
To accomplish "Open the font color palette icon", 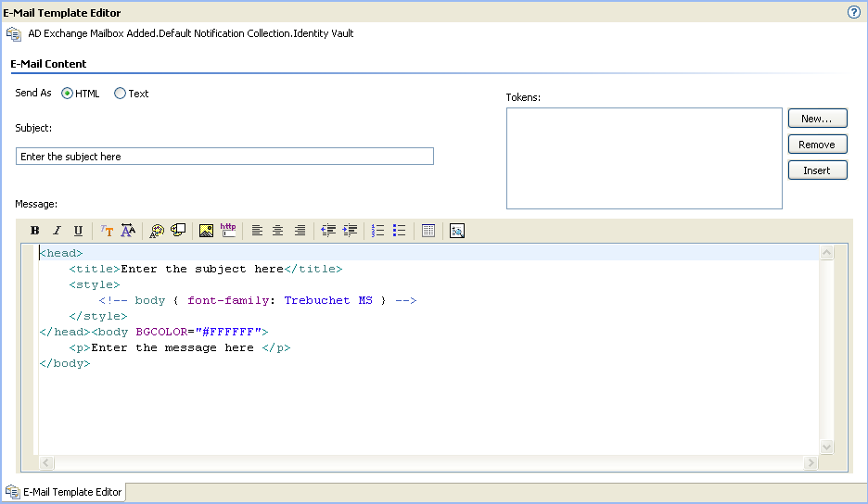I will click(157, 231).
